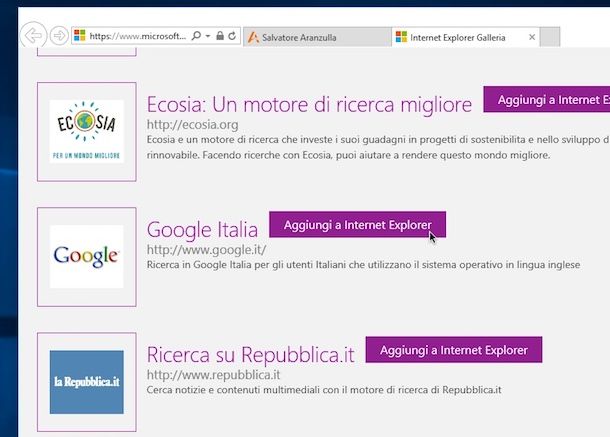Open a new tab with the blank tab button

click(550, 37)
